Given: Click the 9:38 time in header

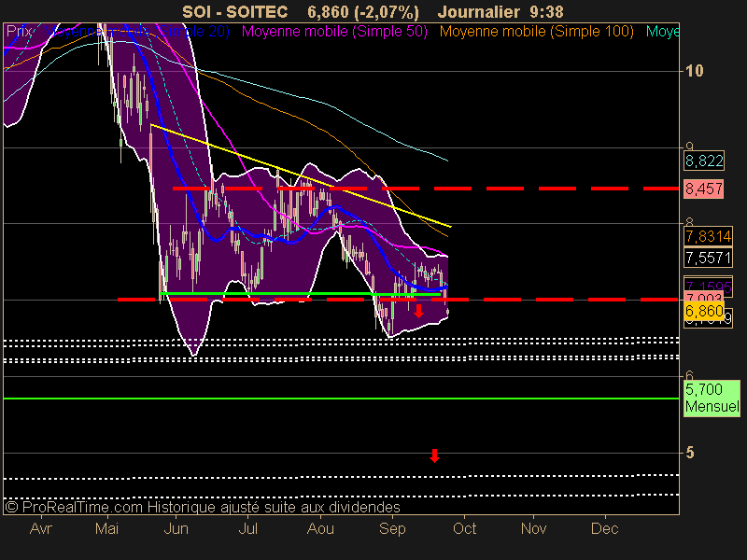Looking at the screenshot, I should pos(546,12).
